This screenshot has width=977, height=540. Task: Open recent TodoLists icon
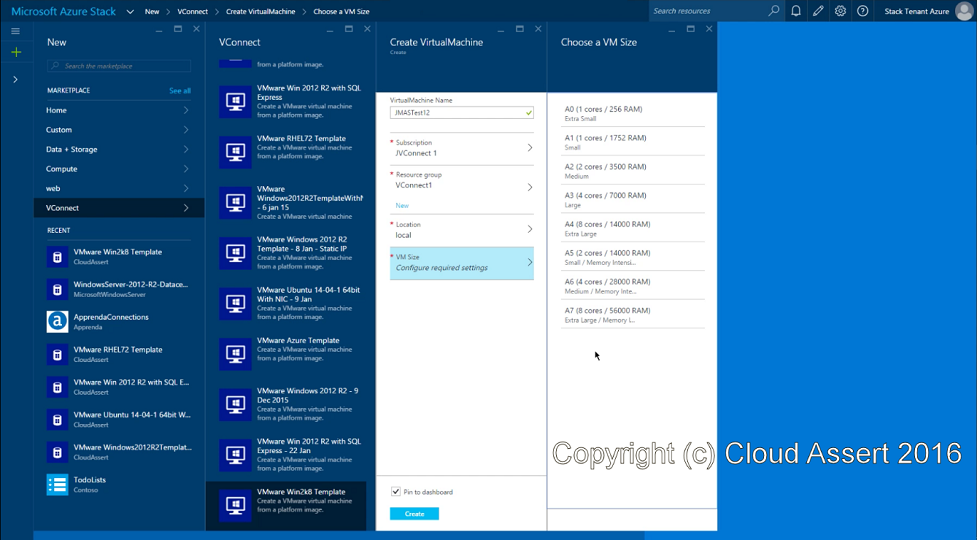57,485
